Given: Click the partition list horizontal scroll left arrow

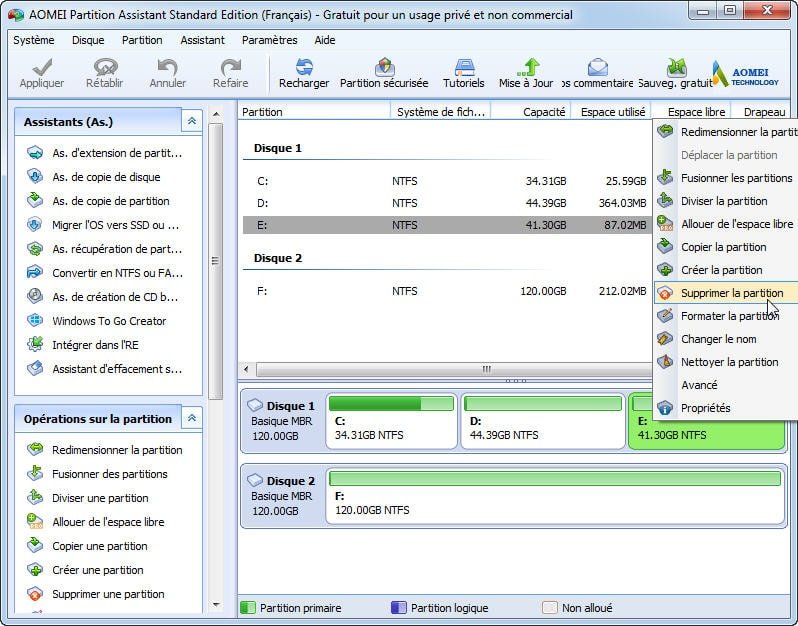Looking at the screenshot, I should pyautogui.click(x=246, y=369).
